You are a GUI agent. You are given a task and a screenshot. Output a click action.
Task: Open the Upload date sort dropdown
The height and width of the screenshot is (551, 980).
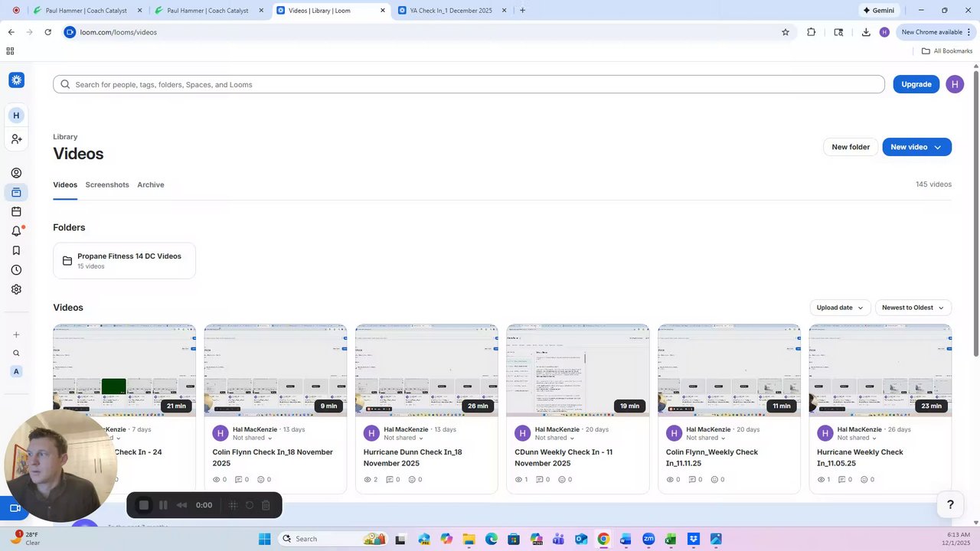click(x=840, y=308)
